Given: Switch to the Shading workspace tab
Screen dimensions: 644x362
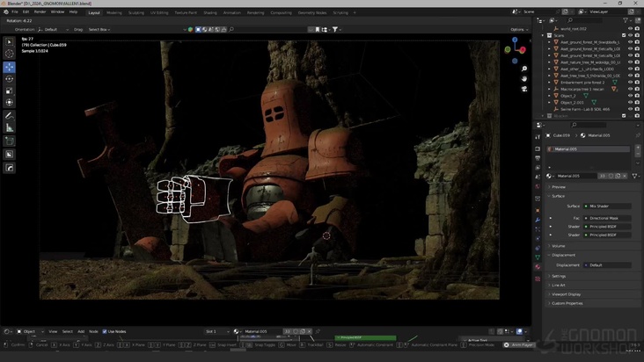Looking at the screenshot, I should [210, 12].
